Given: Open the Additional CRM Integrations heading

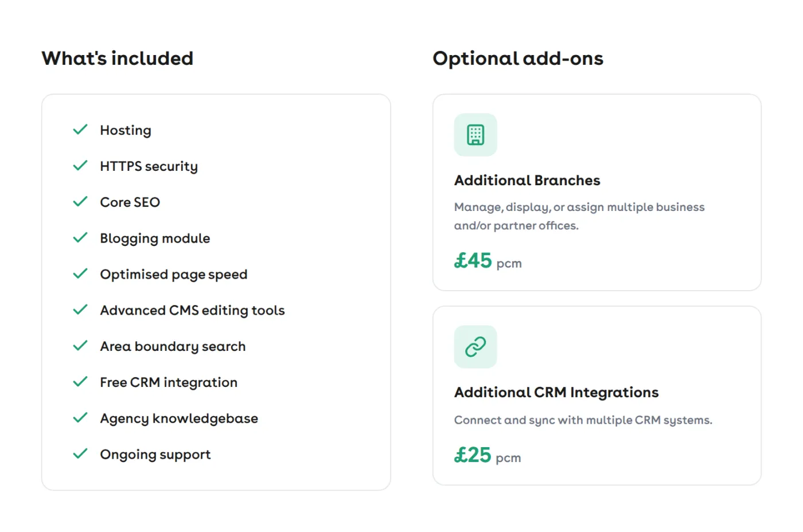Looking at the screenshot, I should pos(556,393).
